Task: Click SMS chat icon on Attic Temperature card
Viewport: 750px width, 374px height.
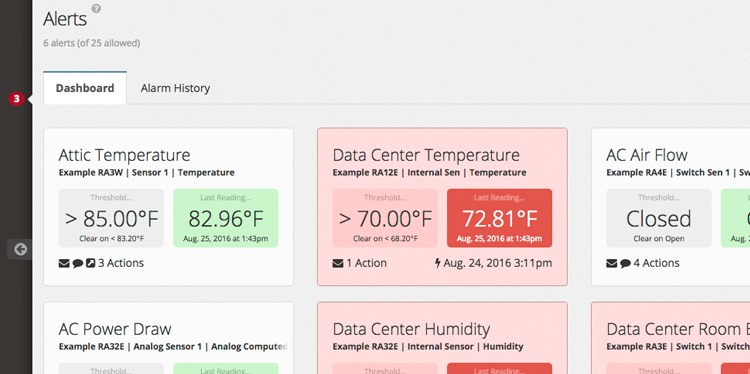Action: 78,264
